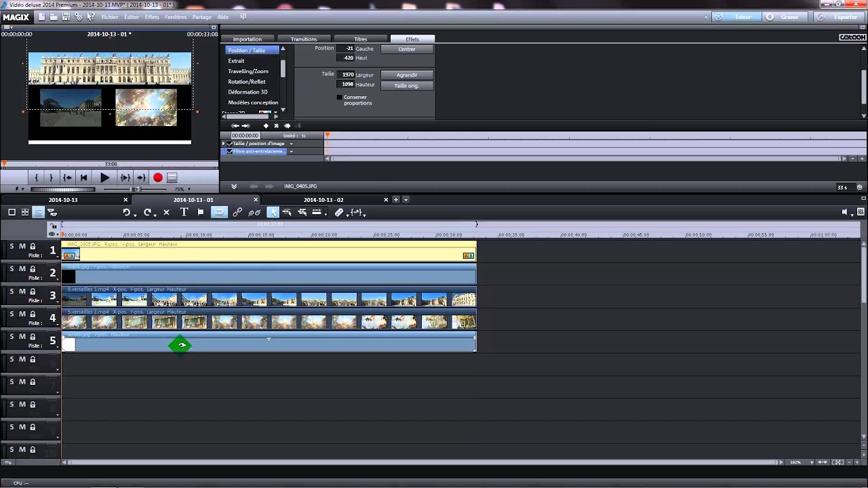Switch to storyboard view icon

click(x=12, y=212)
